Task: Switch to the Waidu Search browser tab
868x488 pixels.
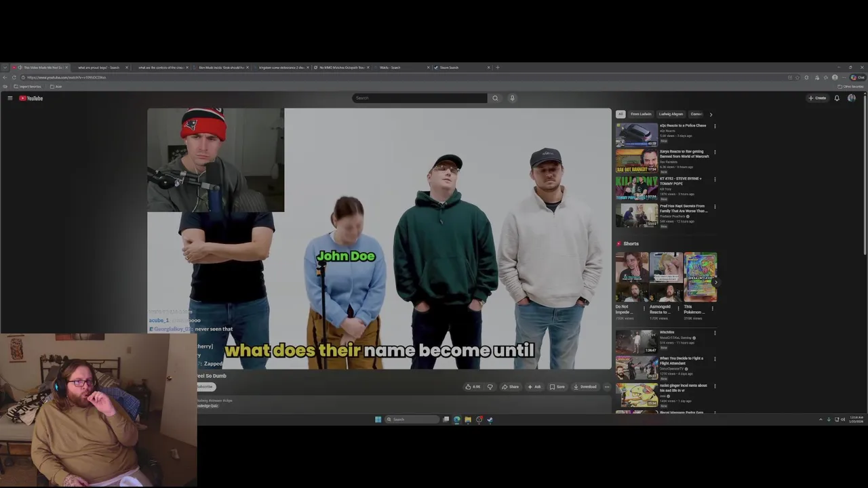Action: pyautogui.click(x=401, y=68)
